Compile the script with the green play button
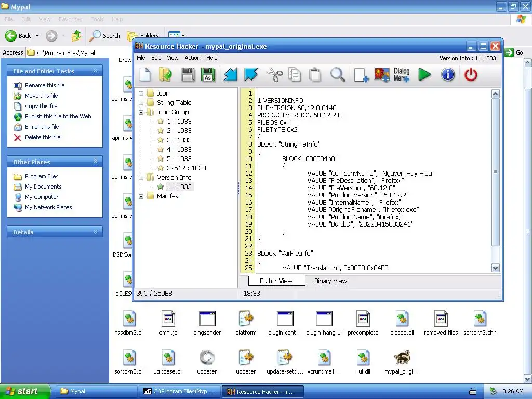 coord(424,75)
